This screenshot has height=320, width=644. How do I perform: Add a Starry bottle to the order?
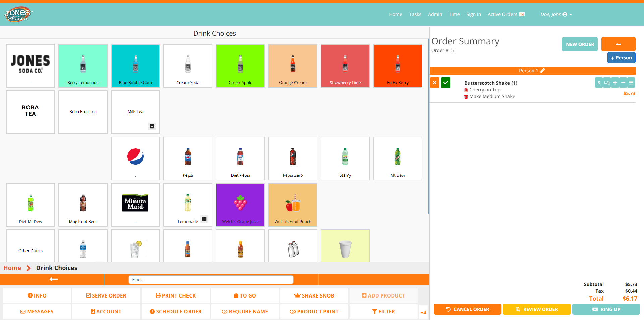pyautogui.click(x=345, y=158)
